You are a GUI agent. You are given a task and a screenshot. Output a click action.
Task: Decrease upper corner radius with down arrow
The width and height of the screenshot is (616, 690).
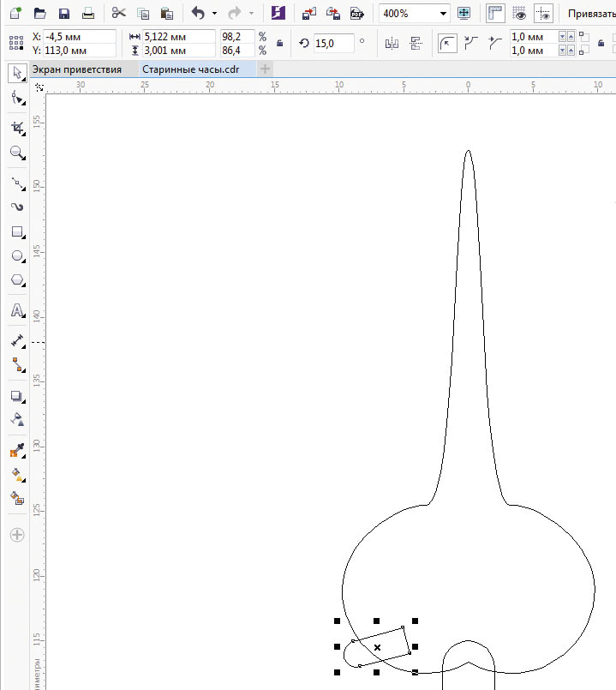(562, 37)
